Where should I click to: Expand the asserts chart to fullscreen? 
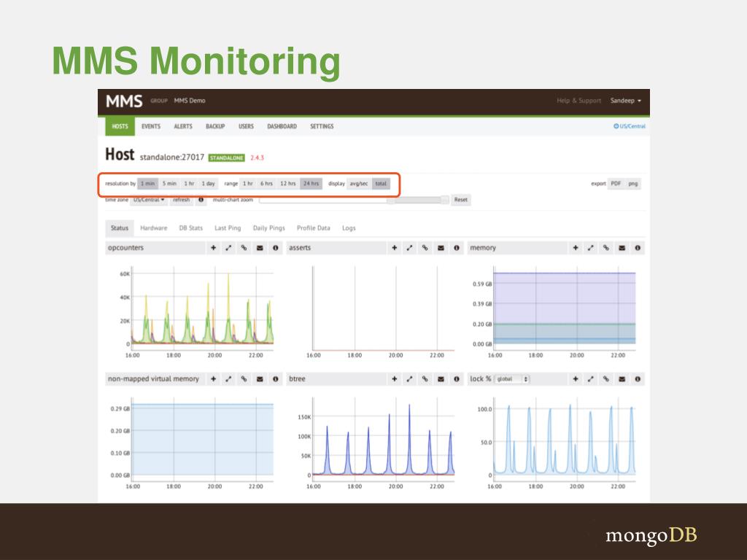point(410,248)
